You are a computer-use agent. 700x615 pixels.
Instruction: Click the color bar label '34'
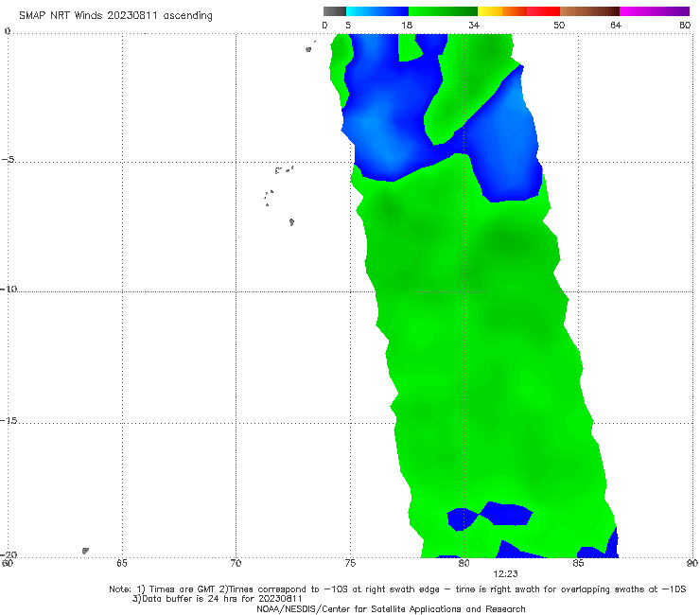pos(474,25)
